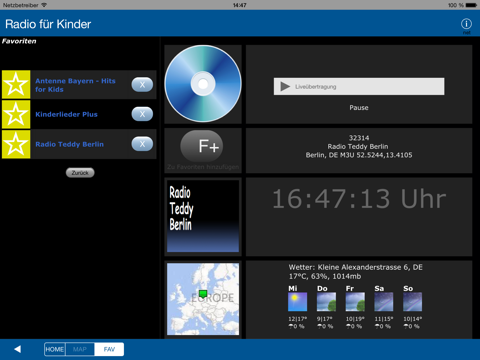Remove Radio Teddy Berlin via X button
This screenshot has width=480, height=360.
click(x=142, y=144)
